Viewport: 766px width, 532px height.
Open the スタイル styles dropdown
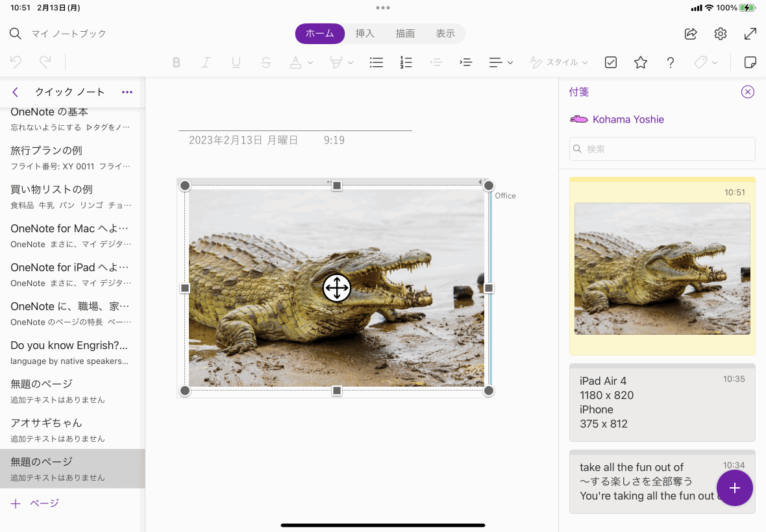(x=559, y=62)
